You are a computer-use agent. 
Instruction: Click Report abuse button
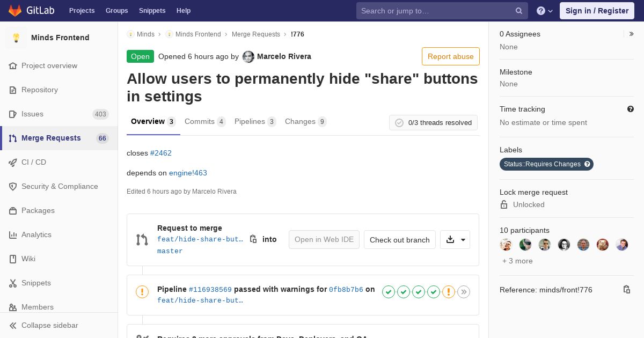click(x=450, y=56)
